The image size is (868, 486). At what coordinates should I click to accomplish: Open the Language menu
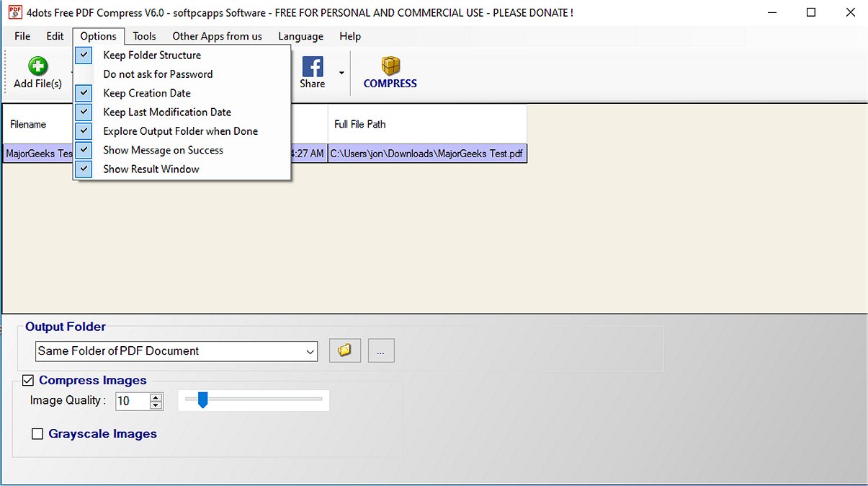300,36
